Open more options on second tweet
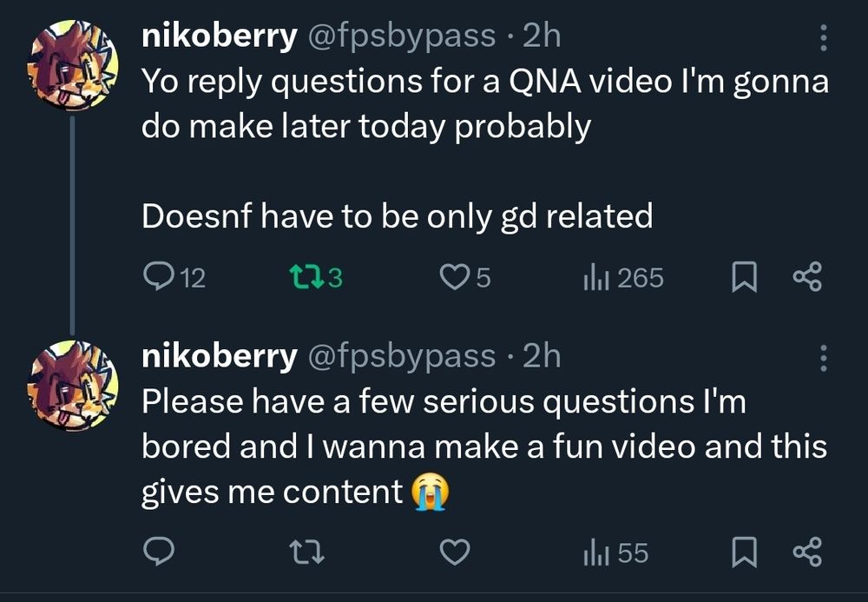Screen dimensions: 868x602 click(x=824, y=358)
